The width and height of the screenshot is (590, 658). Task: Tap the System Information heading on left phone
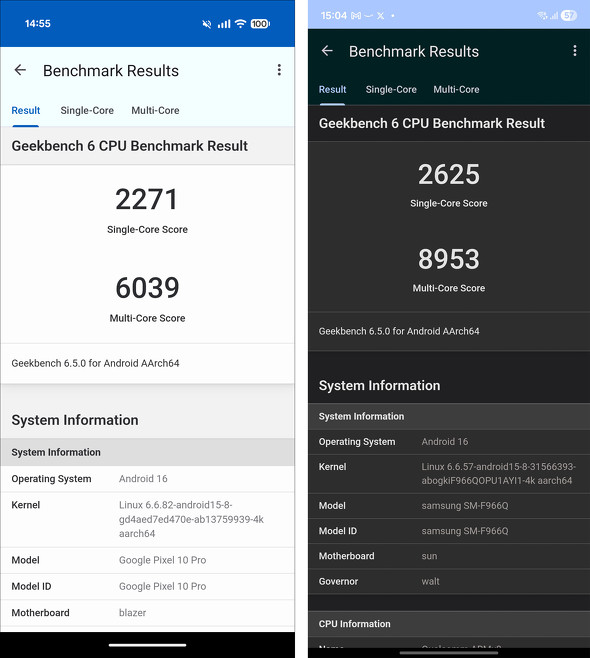(x=75, y=420)
